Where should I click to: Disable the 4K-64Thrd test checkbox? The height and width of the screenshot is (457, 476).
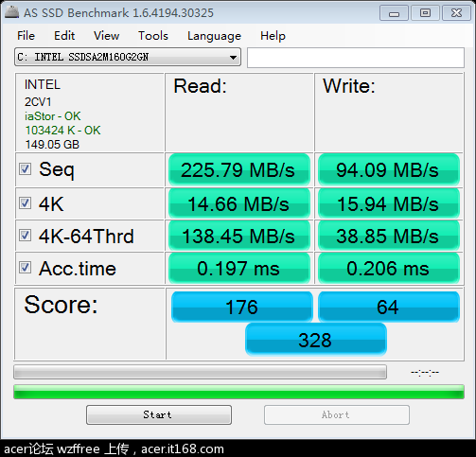pos(25,236)
